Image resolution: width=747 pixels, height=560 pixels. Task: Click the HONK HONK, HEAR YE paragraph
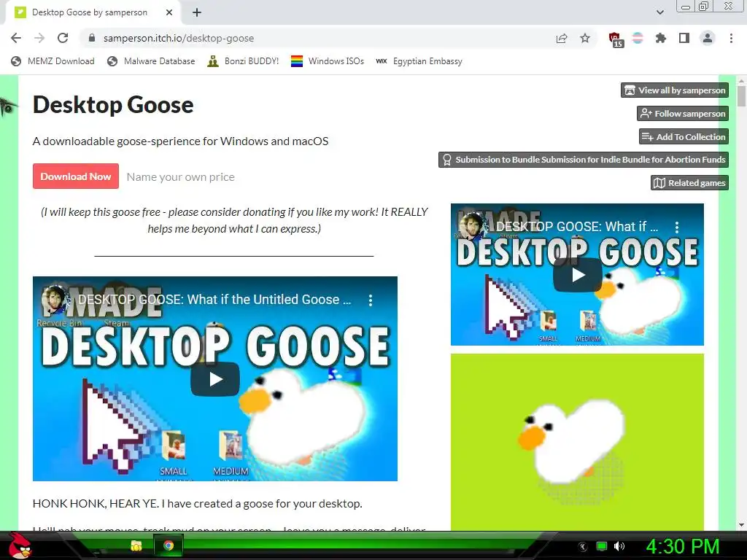click(197, 503)
